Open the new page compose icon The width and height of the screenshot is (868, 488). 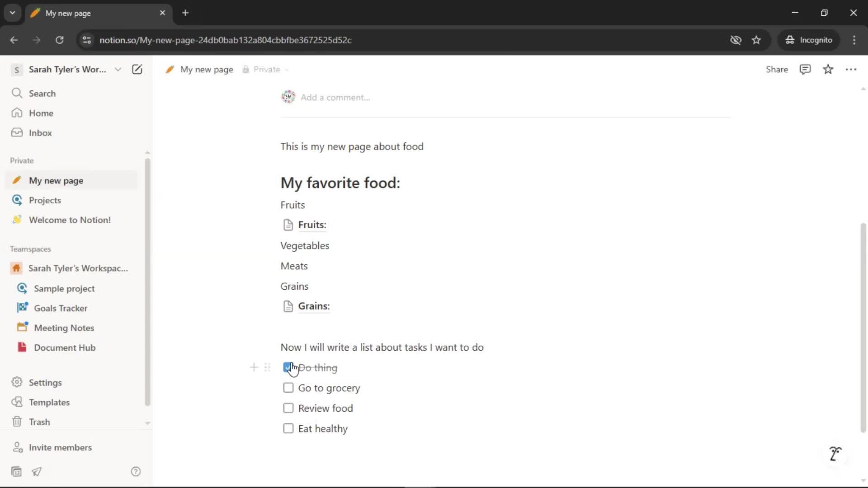(137, 69)
